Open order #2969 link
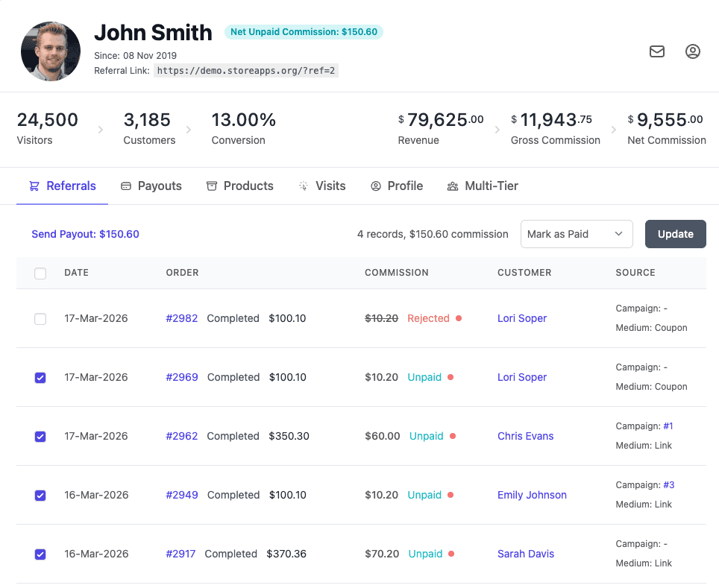This screenshot has width=719, height=588. (181, 377)
